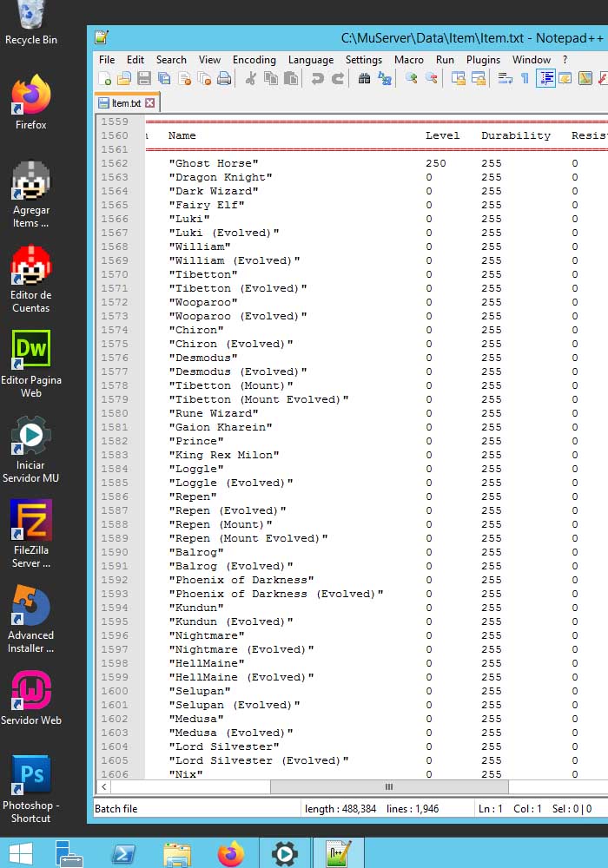Click the "Phoenix of Darkness" line
This screenshot has width=608, height=868.
coord(241,580)
